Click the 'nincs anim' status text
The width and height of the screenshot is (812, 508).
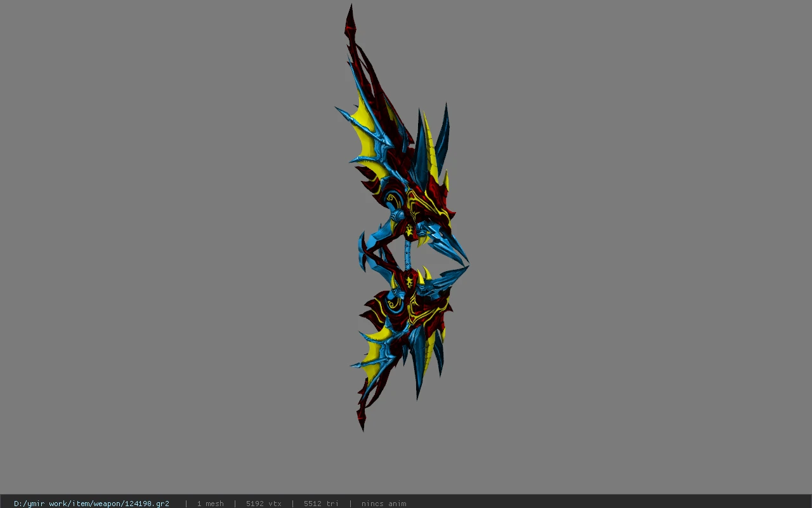[x=384, y=504]
